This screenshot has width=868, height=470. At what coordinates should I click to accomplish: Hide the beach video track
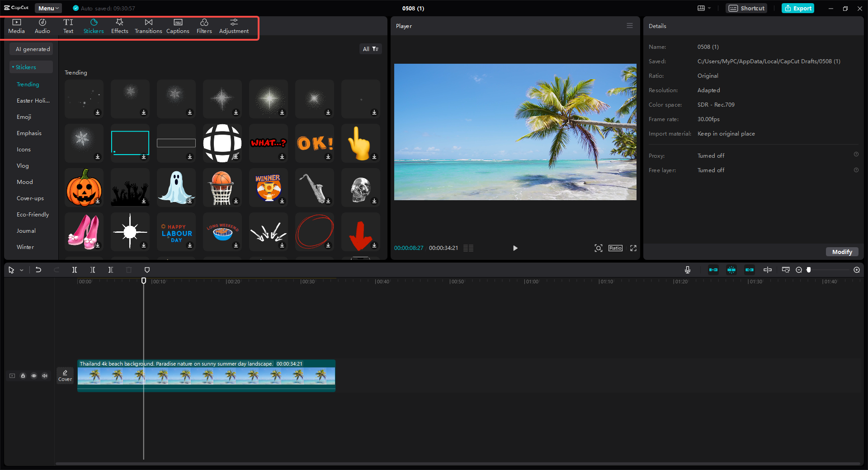pyautogui.click(x=34, y=376)
